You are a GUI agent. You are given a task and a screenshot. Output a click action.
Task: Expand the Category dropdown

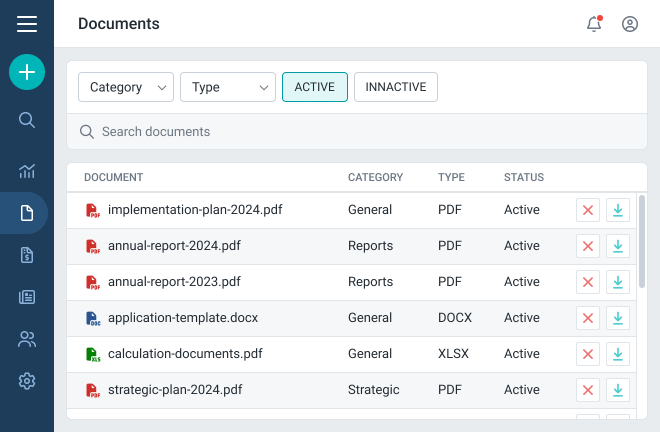point(126,87)
